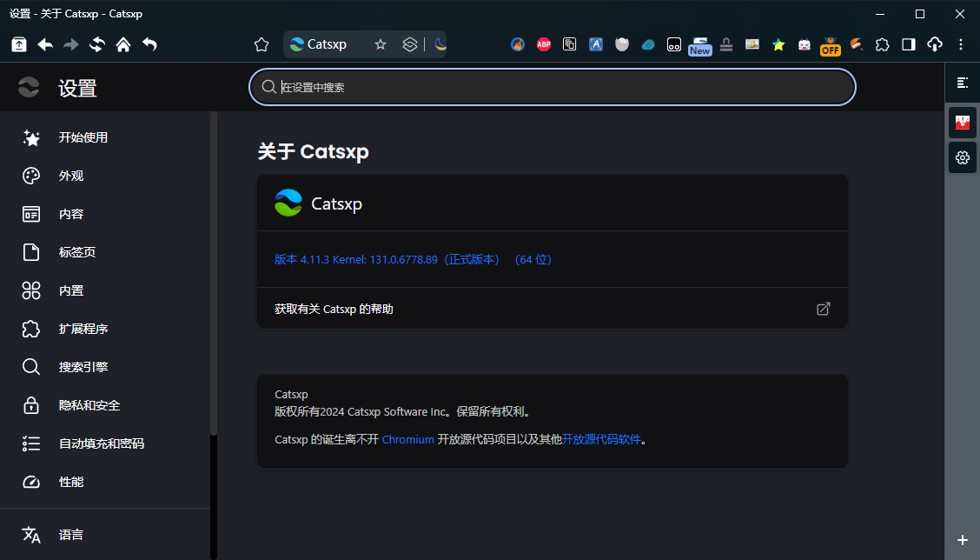
Task: Click the back navigation arrow
Action: click(x=45, y=44)
